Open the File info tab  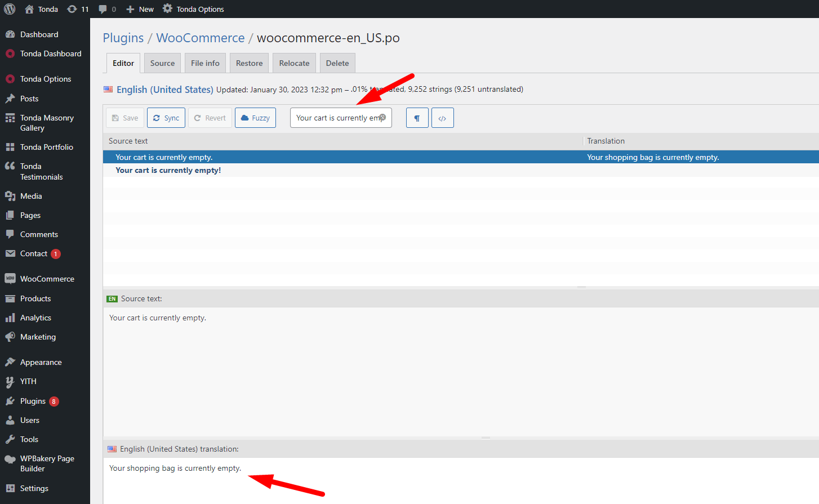(205, 63)
